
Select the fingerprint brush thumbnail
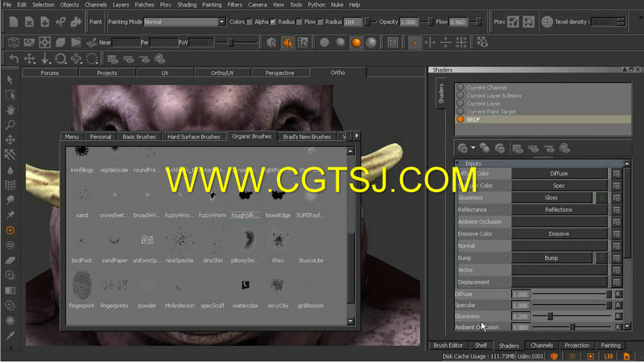[x=82, y=285]
